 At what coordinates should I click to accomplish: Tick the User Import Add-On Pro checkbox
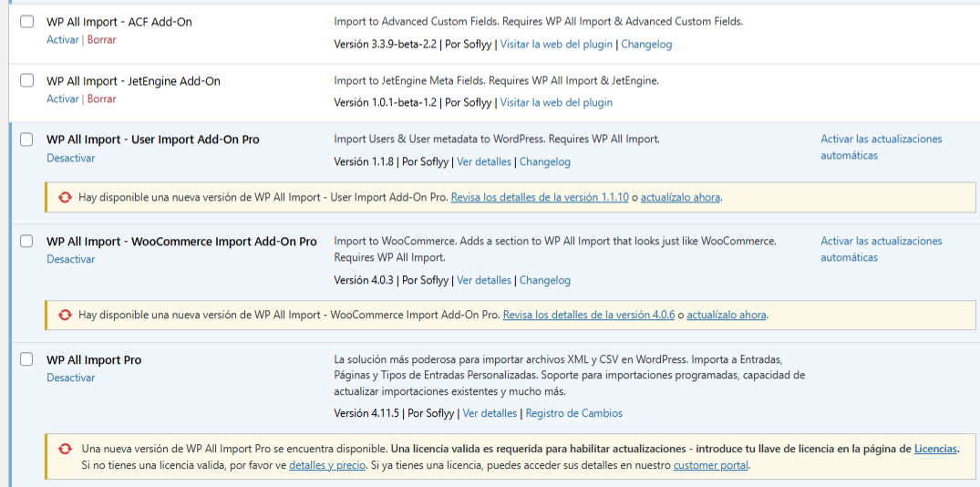point(27,140)
